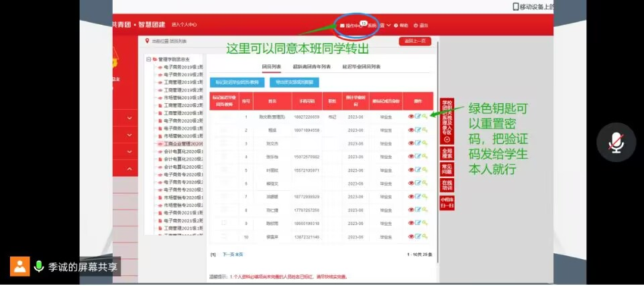This screenshot has height=286, width=644.
Task: Click the green key icon in row 1
Action: click(425, 117)
